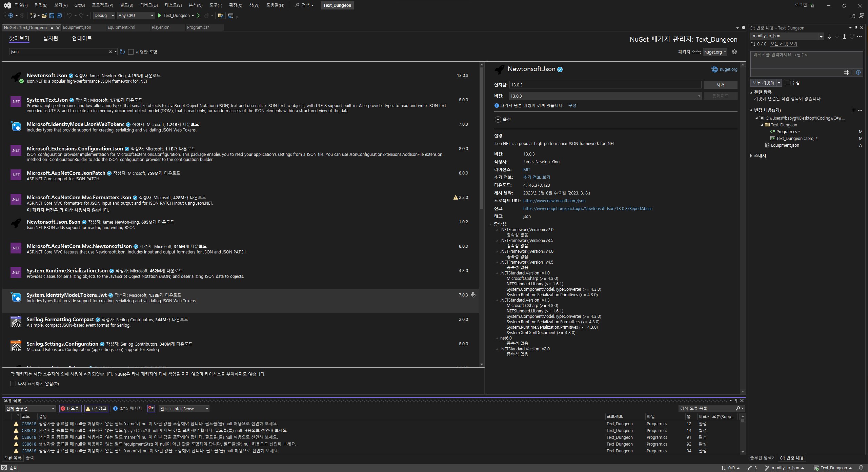868x472 pixels.
Task: Switch to the 설치됨 installed tab
Action: (x=51, y=38)
